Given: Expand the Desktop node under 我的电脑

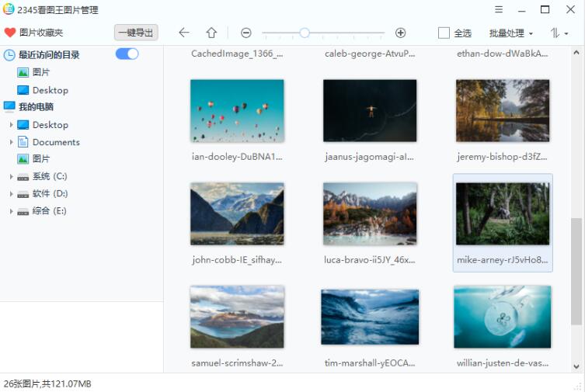Looking at the screenshot, I should 11,125.
